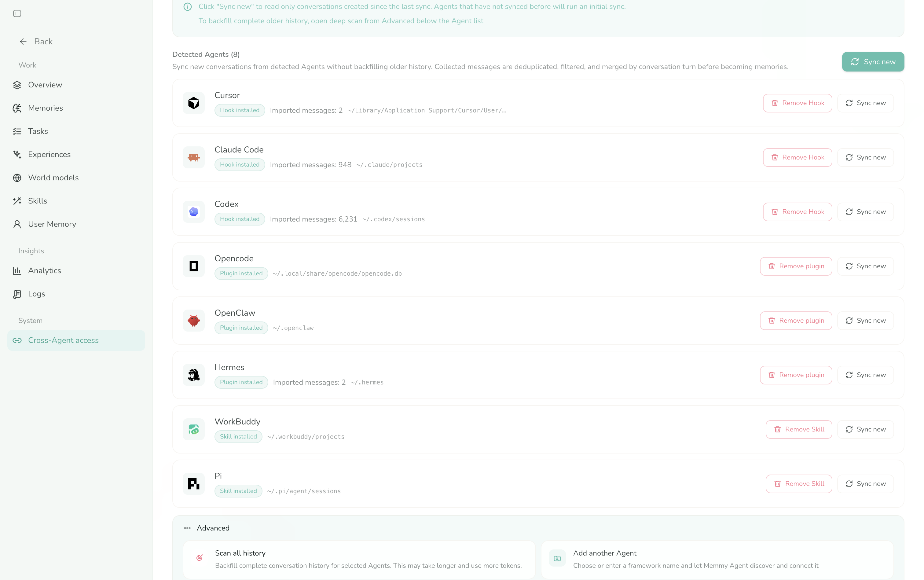Click the Skill installed badge for WorkBuddy

click(239, 437)
